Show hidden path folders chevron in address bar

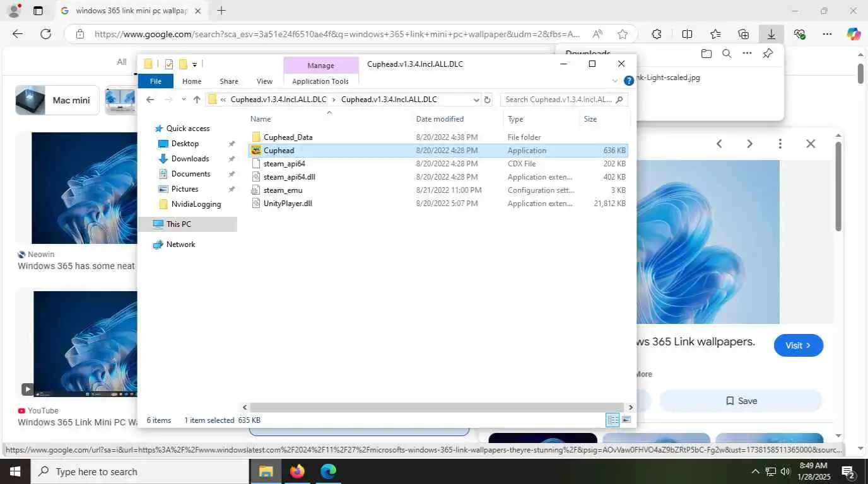223,100
